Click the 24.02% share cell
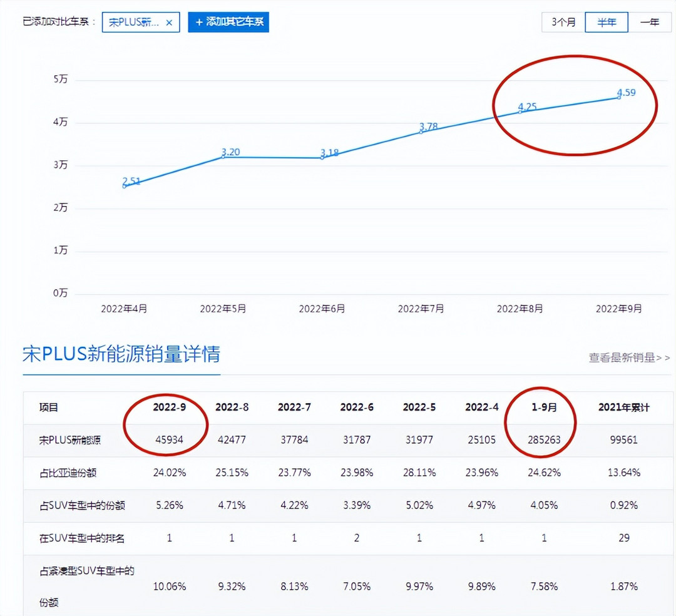 coord(170,473)
